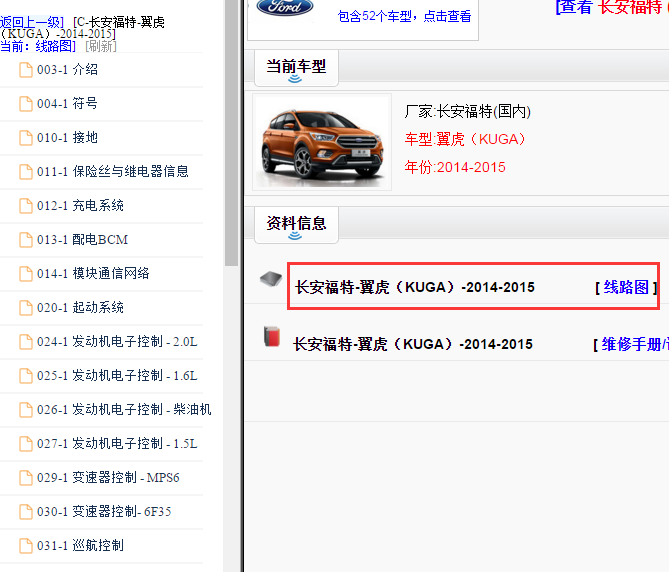
Task: Select the 当前车型 tab
Action: tap(296, 67)
